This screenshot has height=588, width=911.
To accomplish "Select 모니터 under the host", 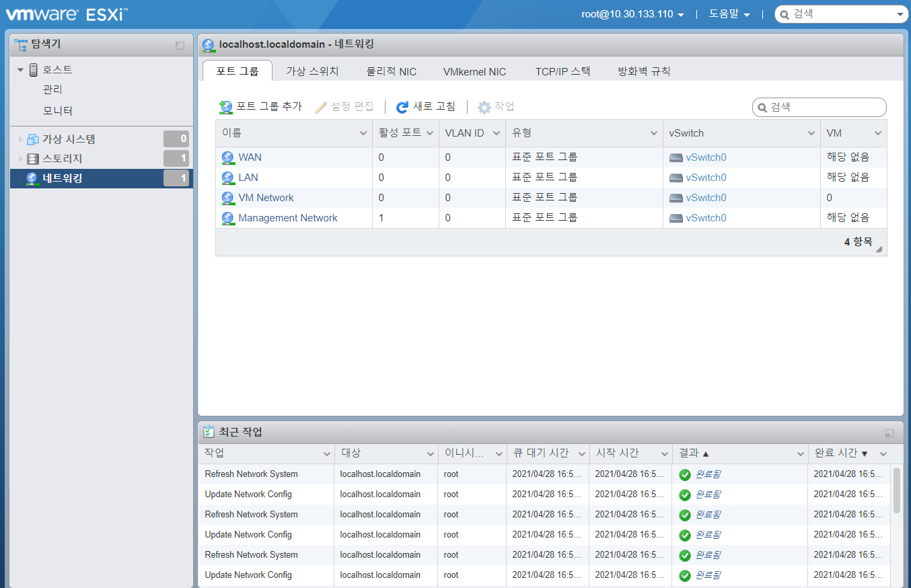I will coord(58,111).
